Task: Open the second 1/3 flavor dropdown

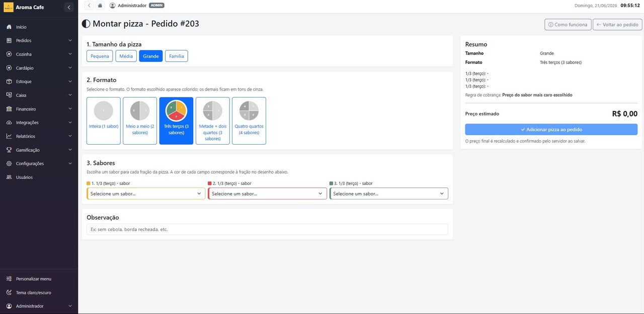Action: [267, 193]
